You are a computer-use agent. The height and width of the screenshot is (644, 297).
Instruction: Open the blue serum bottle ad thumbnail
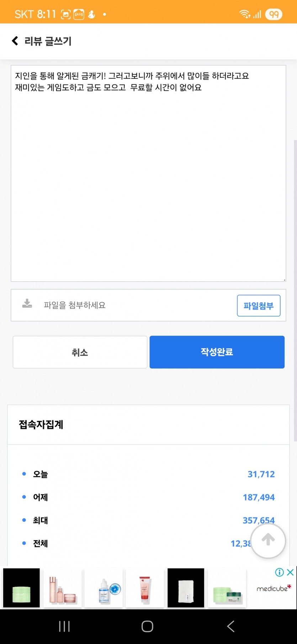click(104, 588)
